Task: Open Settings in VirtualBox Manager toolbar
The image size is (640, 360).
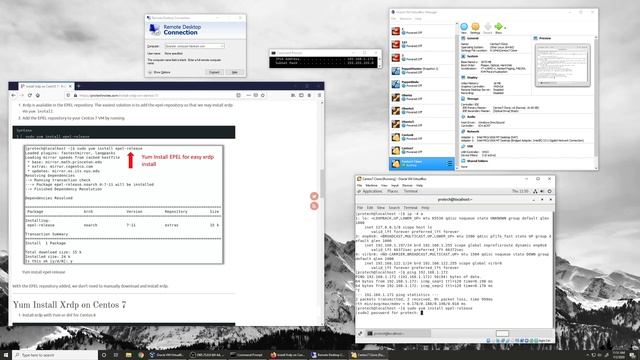Action: [x=475, y=28]
